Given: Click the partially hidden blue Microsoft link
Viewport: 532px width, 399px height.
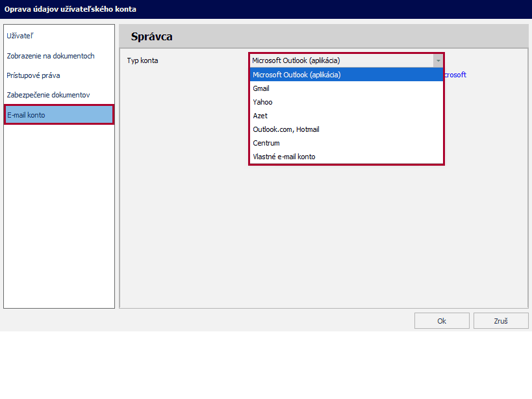Looking at the screenshot, I should (x=455, y=75).
